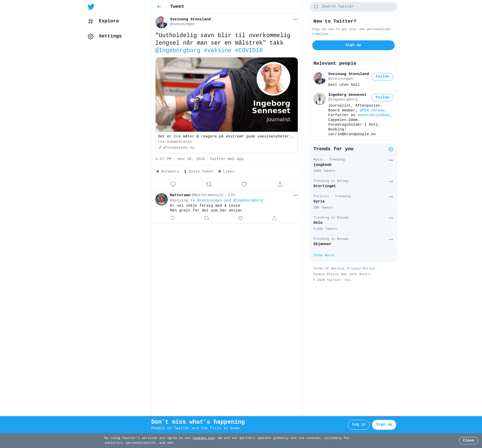Viewport: 482px width, 448px height.
Task: Retweet Natteramn's reply
Action: [x=206, y=218]
